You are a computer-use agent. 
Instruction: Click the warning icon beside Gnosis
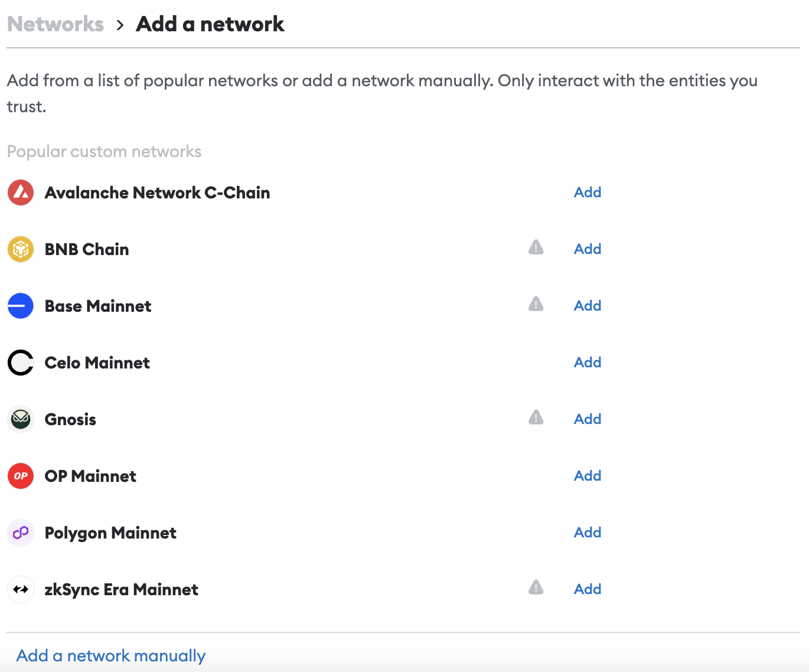[536, 417]
